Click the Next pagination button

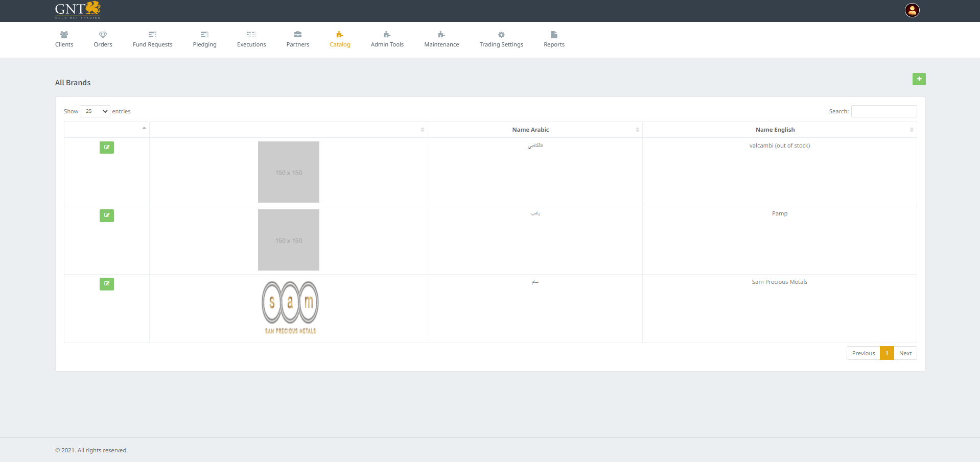[x=905, y=353]
